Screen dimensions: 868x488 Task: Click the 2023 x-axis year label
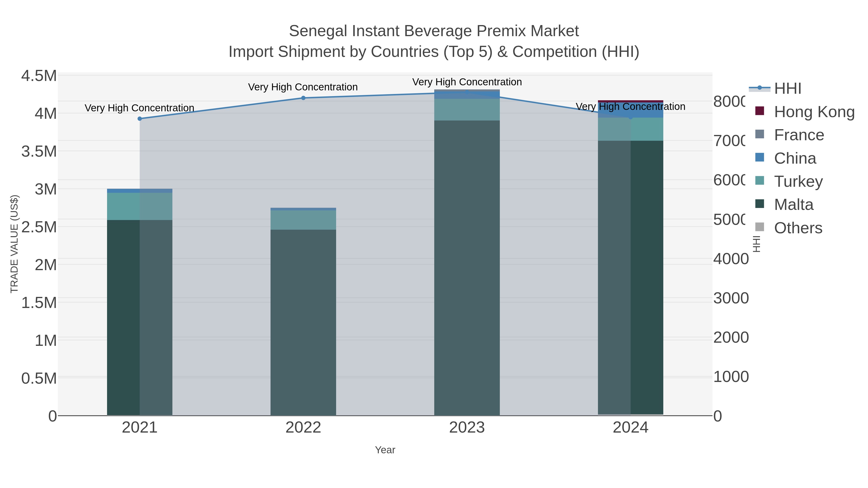pyautogui.click(x=467, y=428)
